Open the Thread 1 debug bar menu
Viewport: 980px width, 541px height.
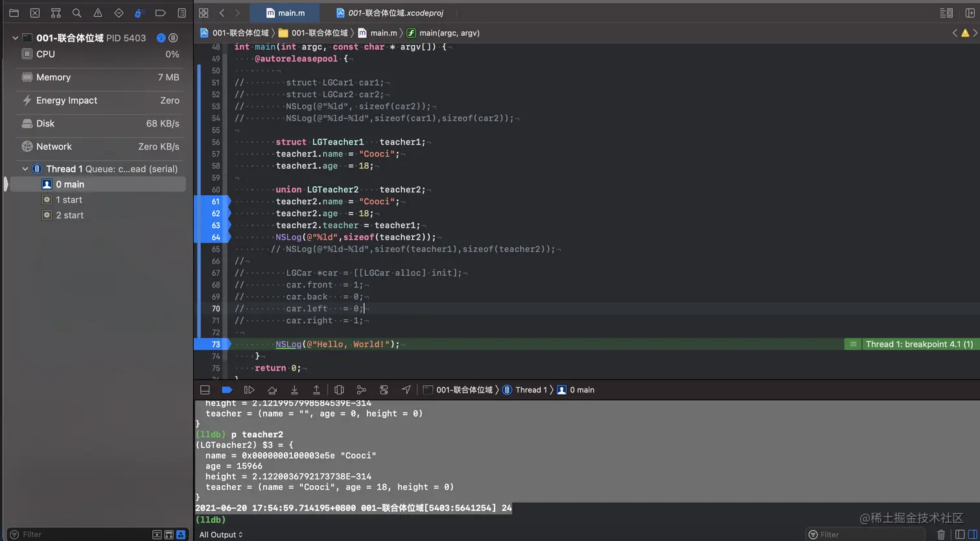pyautogui.click(x=525, y=390)
